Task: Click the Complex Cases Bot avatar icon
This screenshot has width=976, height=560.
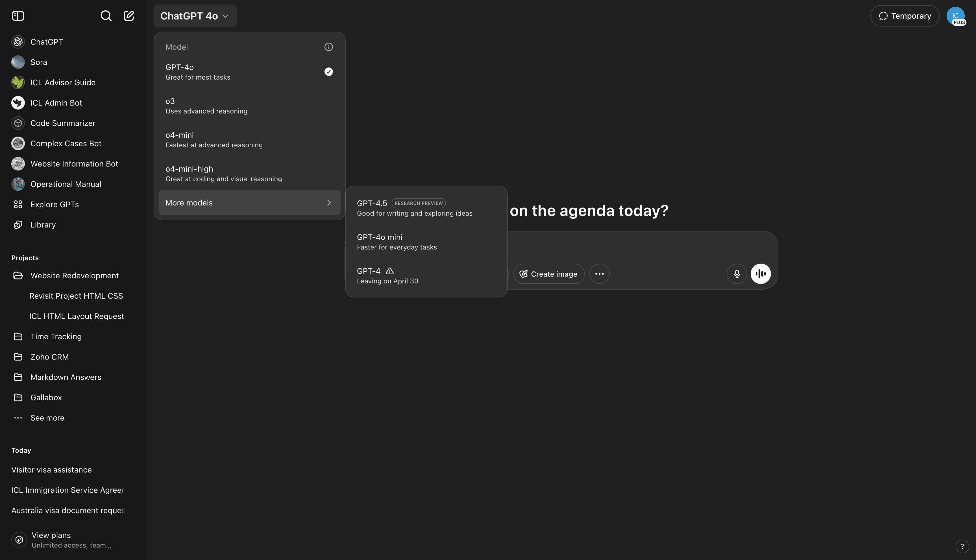Action: click(18, 143)
